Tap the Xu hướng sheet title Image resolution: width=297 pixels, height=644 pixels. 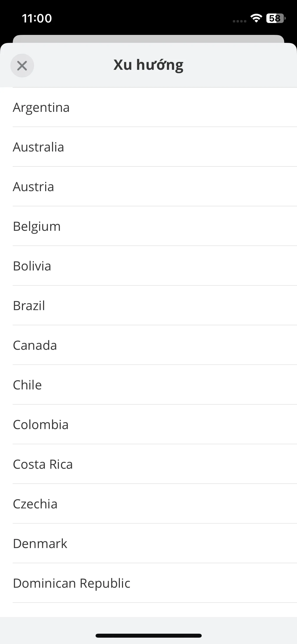coord(148,65)
